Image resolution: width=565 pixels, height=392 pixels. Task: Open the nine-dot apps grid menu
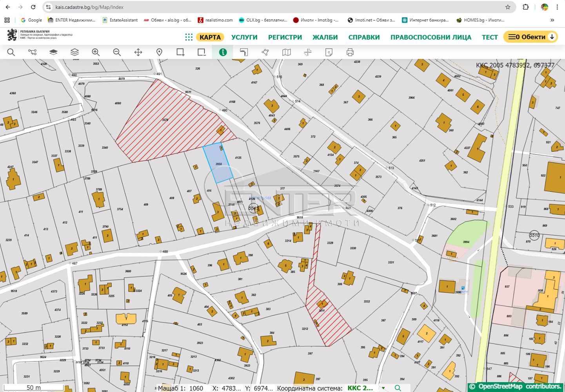189,37
